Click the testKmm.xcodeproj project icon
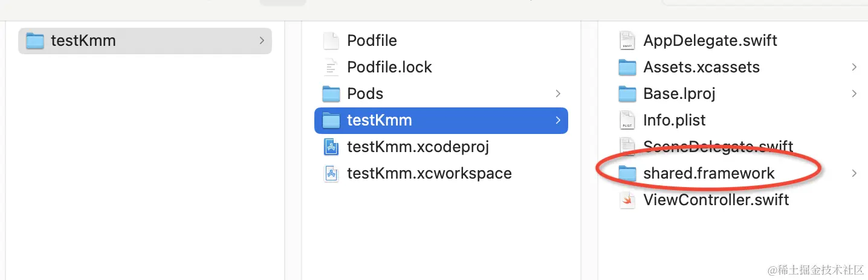 (331, 147)
